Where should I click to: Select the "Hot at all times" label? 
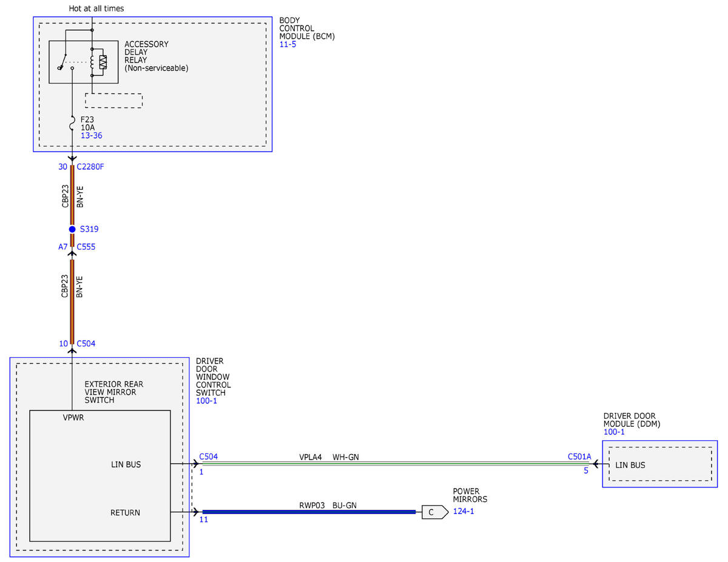tap(96, 8)
